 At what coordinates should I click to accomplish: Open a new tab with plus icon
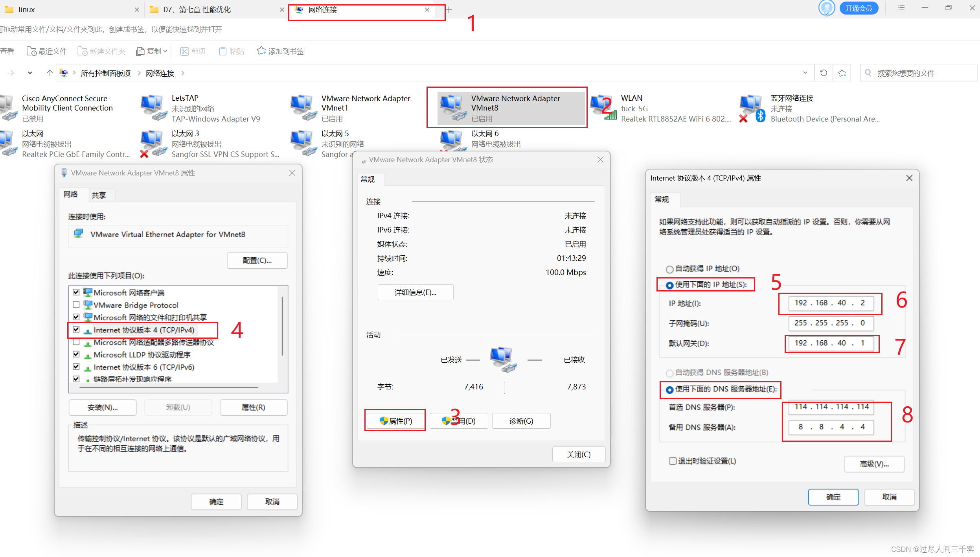pos(449,10)
